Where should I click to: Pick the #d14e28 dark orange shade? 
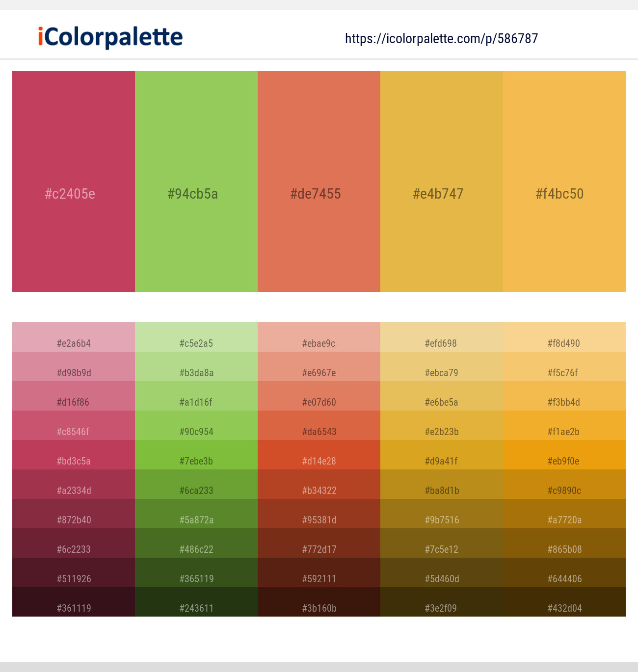(319, 461)
